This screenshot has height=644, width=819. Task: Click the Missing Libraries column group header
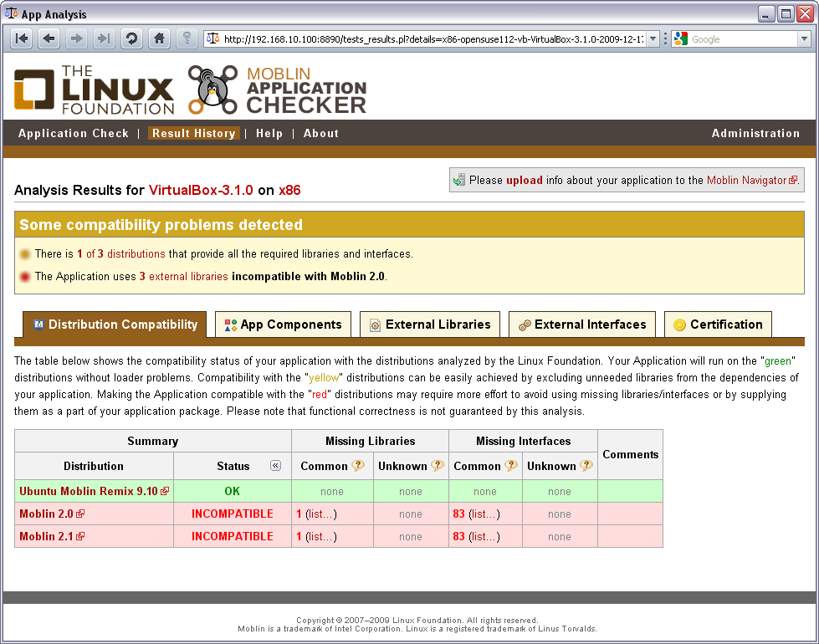[x=371, y=441]
